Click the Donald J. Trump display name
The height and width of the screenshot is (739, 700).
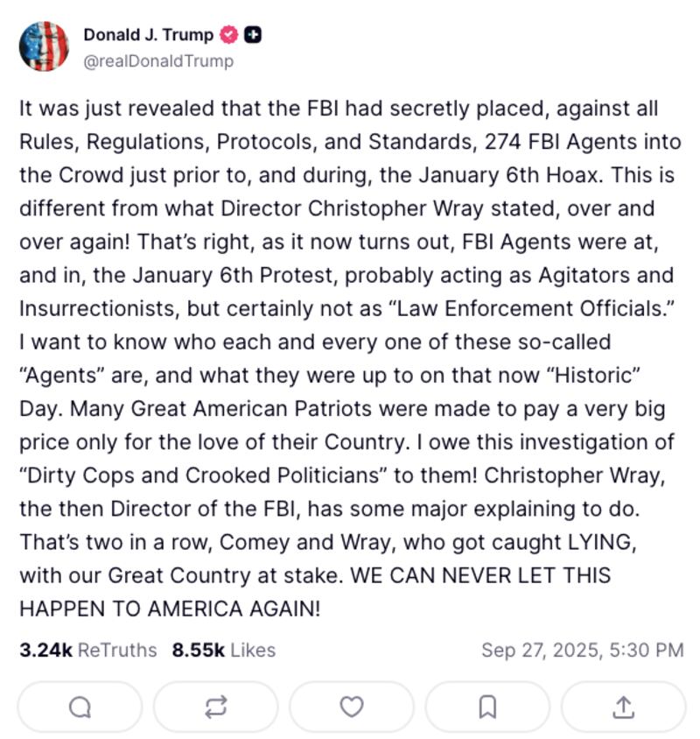[x=147, y=35]
